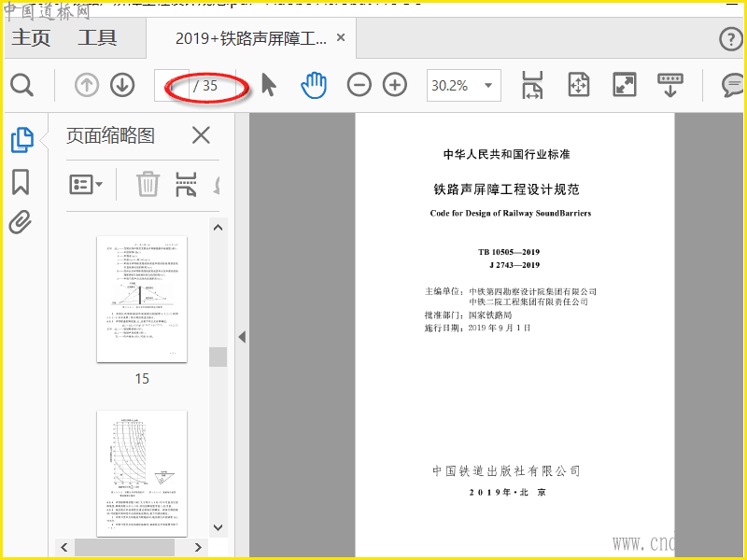Click the document title 铁路声屏障工程设计规范

(506, 189)
